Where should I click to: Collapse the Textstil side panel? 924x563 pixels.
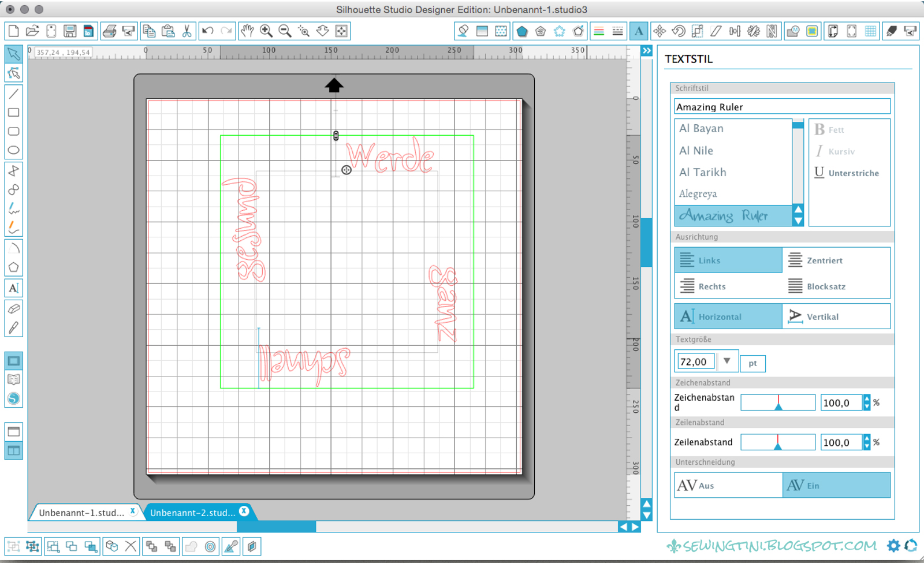pos(647,51)
